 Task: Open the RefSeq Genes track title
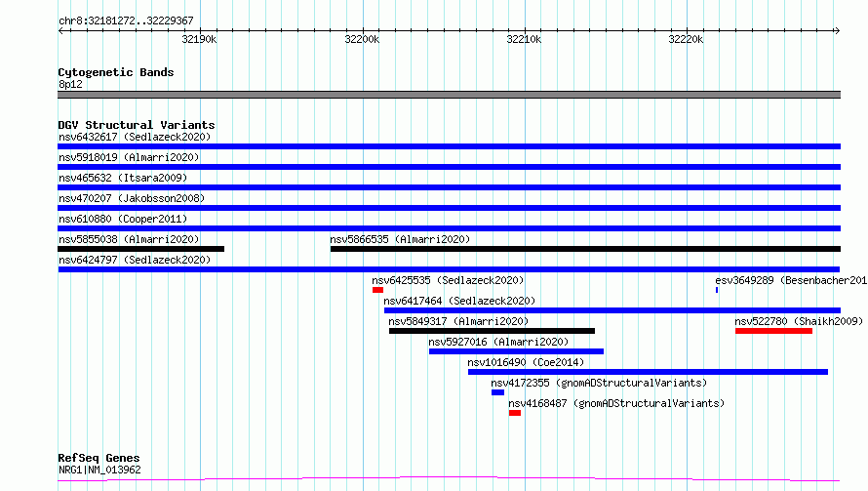tap(99, 458)
